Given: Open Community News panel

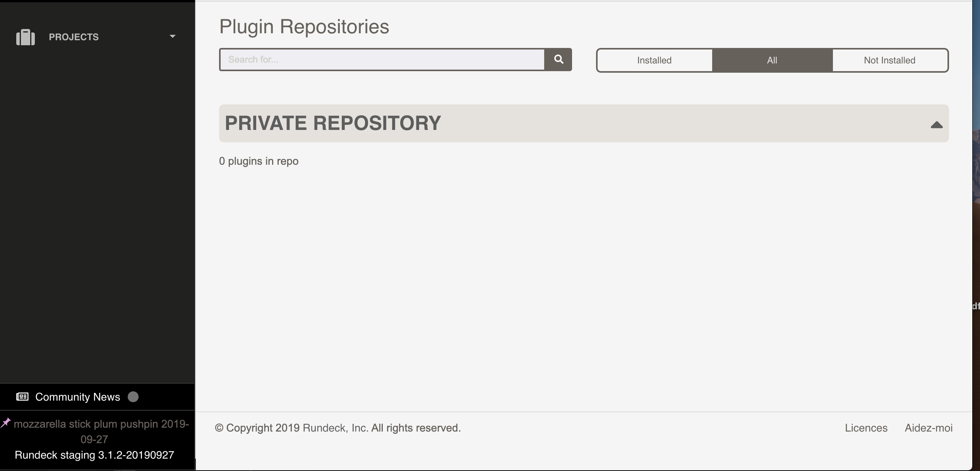Looking at the screenshot, I should pyautogui.click(x=77, y=397).
